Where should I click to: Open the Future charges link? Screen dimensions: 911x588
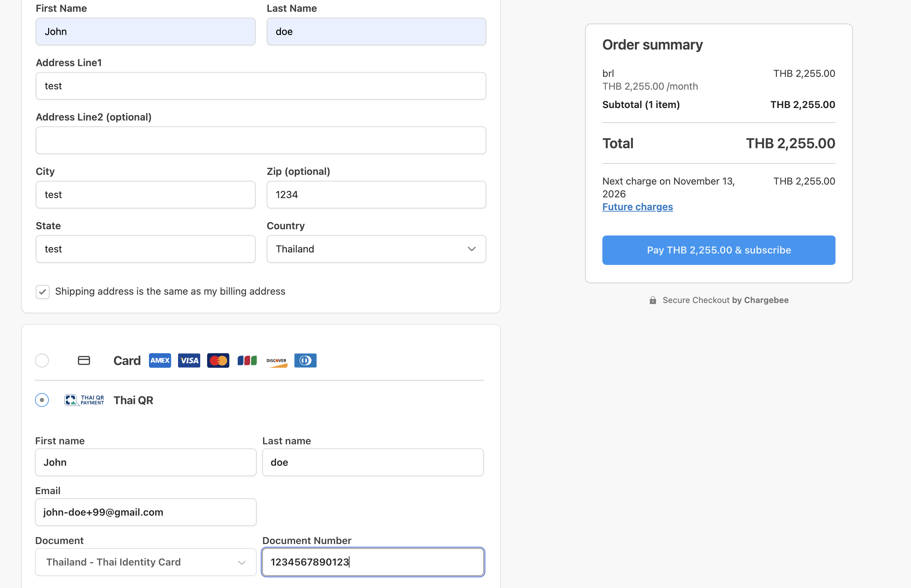pyautogui.click(x=638, y=207)
